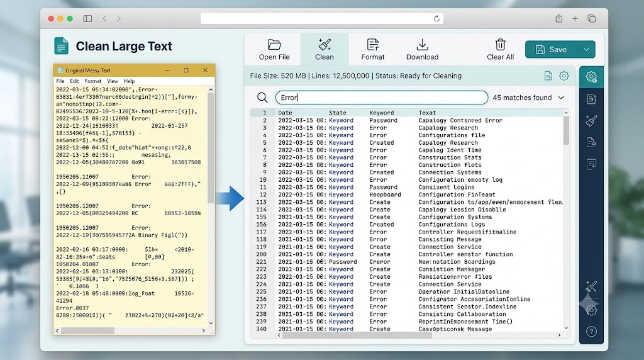Select row with Consistion Mansager

407,269
